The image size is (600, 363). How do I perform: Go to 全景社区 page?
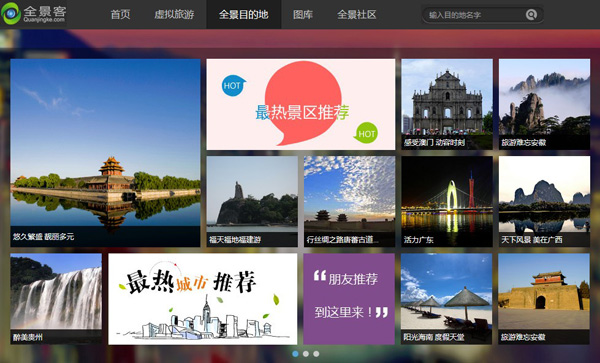357,15
